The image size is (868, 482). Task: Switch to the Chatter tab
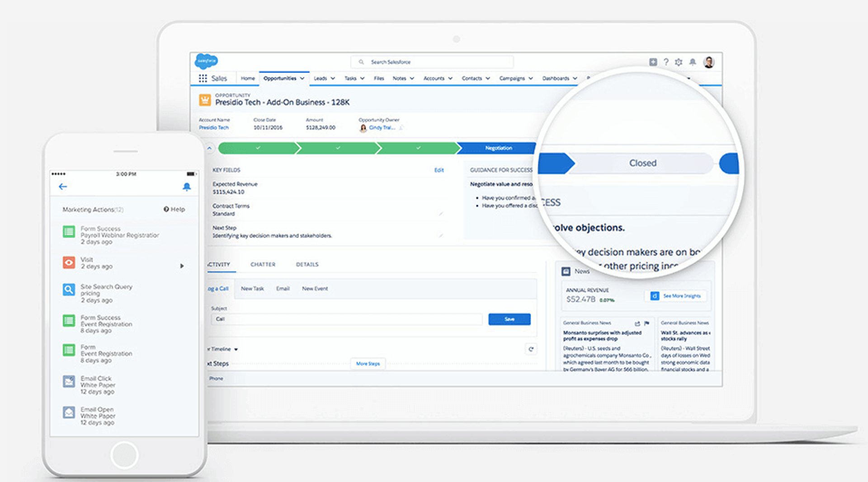pos(263,264)
